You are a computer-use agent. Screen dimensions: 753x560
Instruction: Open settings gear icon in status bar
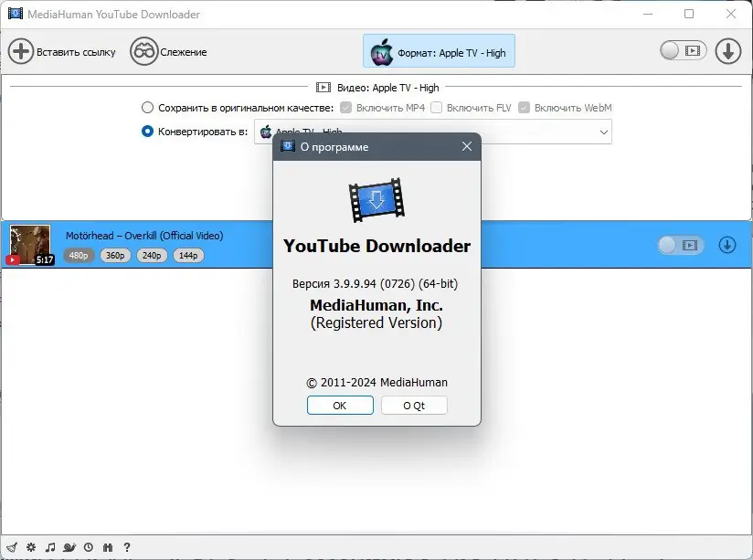click(x=31, y=547)
